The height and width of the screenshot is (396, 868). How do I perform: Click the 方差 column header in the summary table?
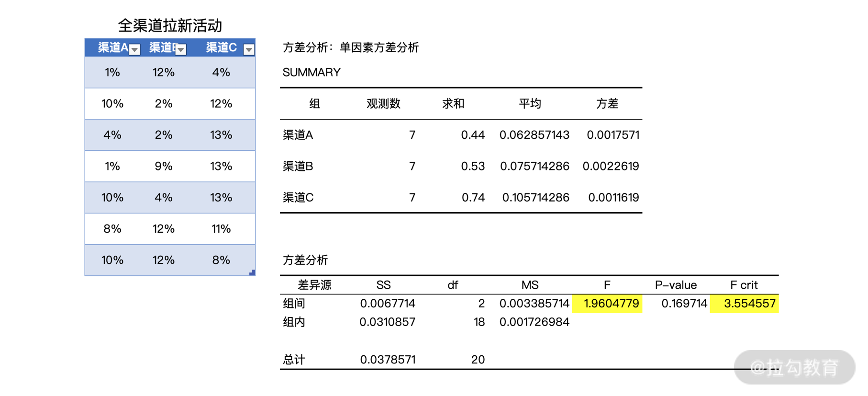click(607, 103)
